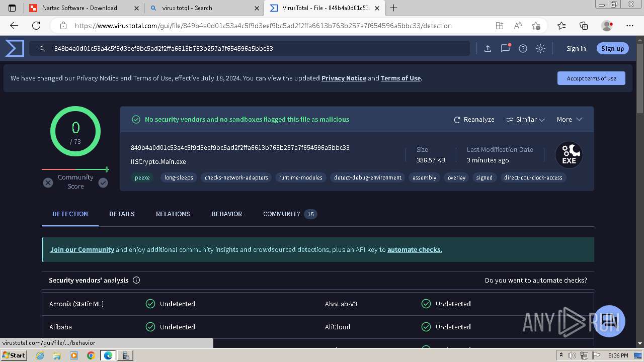Toggle the light/dark theme icon

pos(540,48)
